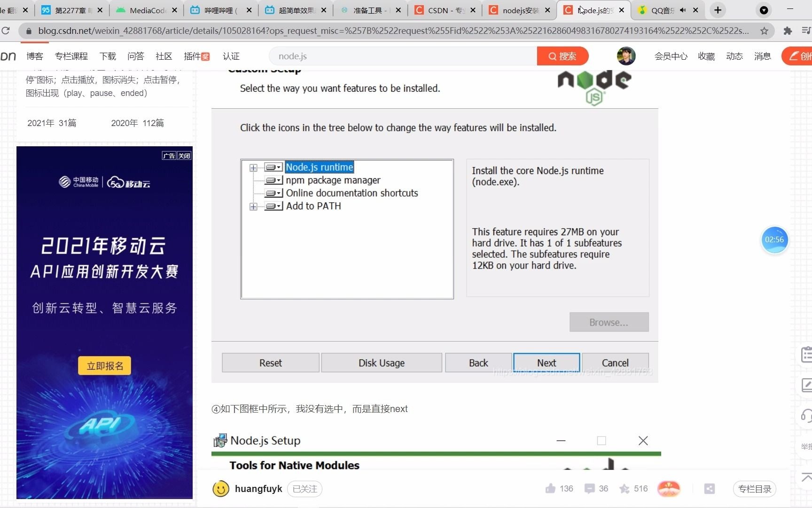
Task: Bookmark this page with the star icon
Action: point(765,31)
